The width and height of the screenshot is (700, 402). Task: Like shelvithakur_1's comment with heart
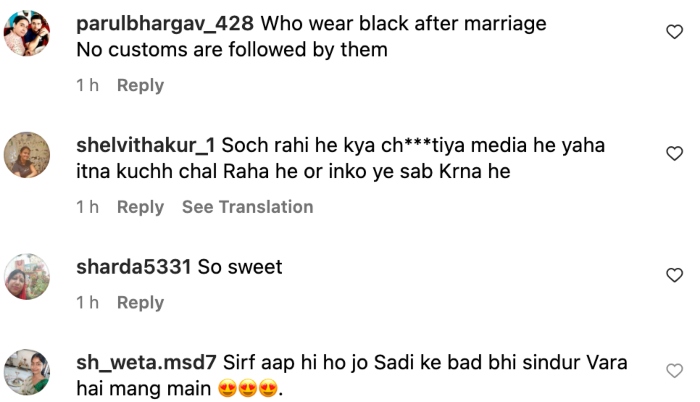pos(674,153)
